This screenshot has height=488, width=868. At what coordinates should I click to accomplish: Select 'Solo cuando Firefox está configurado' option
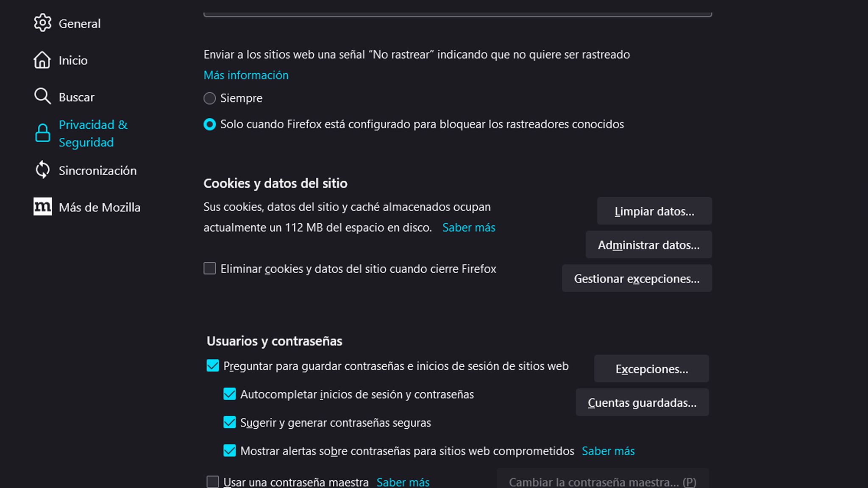[x=210, y=125]
